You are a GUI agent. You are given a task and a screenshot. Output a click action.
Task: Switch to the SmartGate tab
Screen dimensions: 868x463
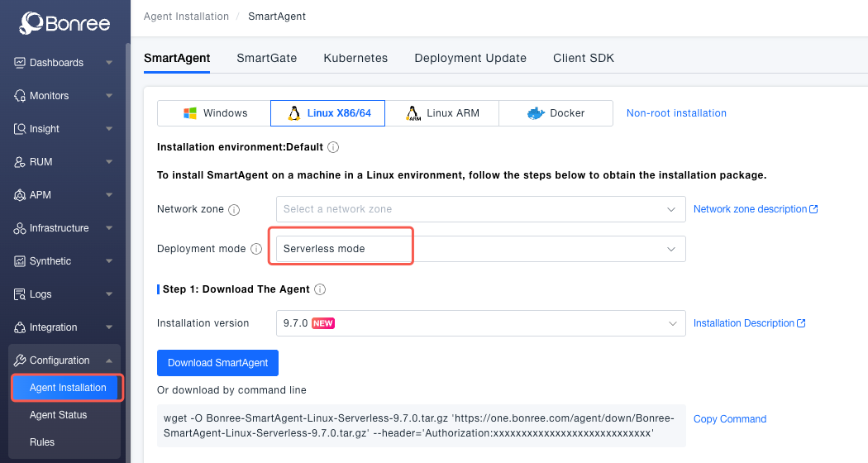(x=266, y=58)
